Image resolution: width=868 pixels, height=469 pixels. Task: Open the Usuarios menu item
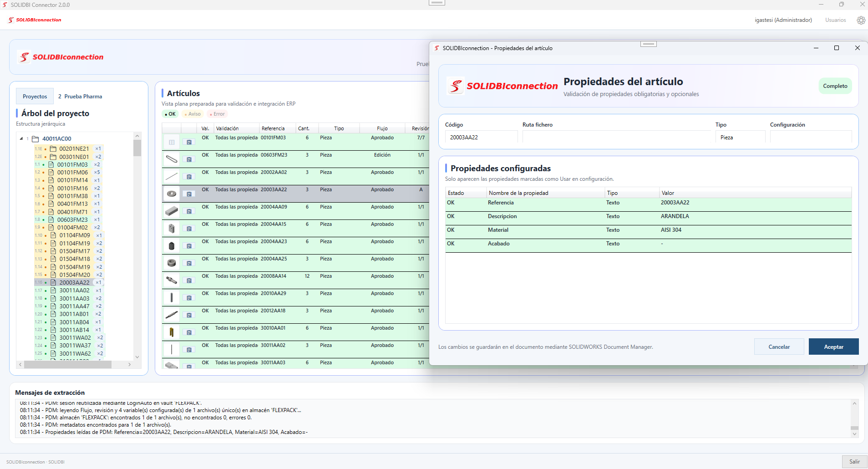click(x=836, y=20)
